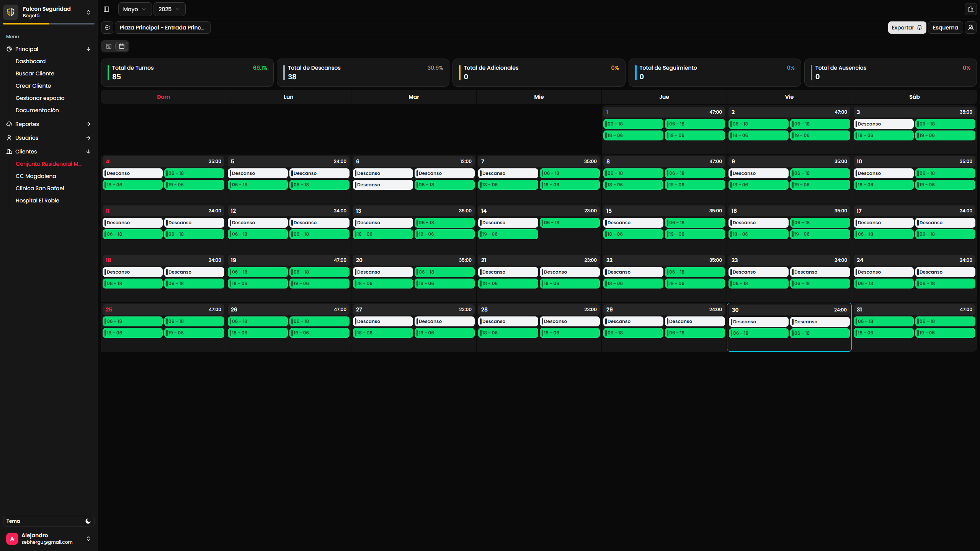Open Documentación menu item
The height and width of the screenshot is (551, 980).
click(x=37, y=110)
